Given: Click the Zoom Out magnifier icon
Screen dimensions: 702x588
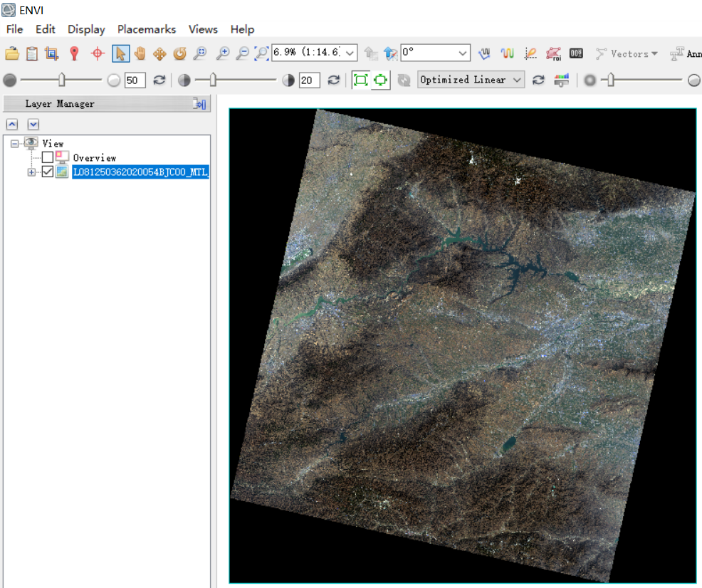Looking at the screenshot, I should [x=243, y=53].
